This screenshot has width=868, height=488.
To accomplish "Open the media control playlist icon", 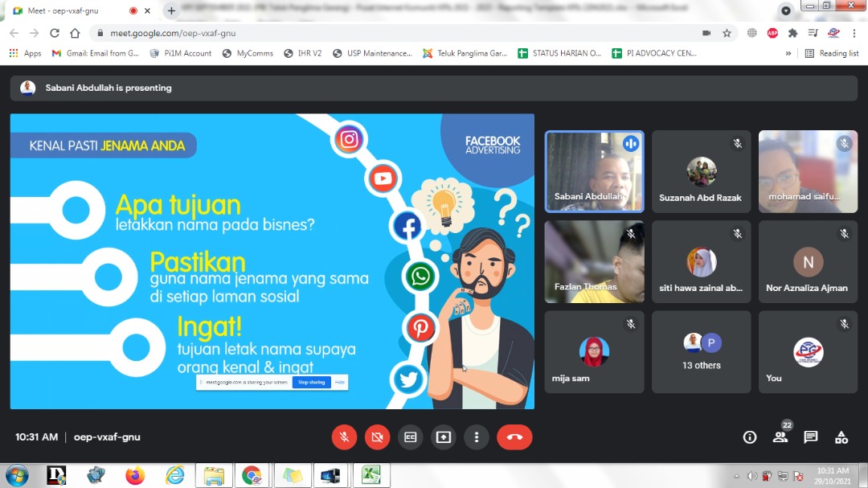I will 813,33.
